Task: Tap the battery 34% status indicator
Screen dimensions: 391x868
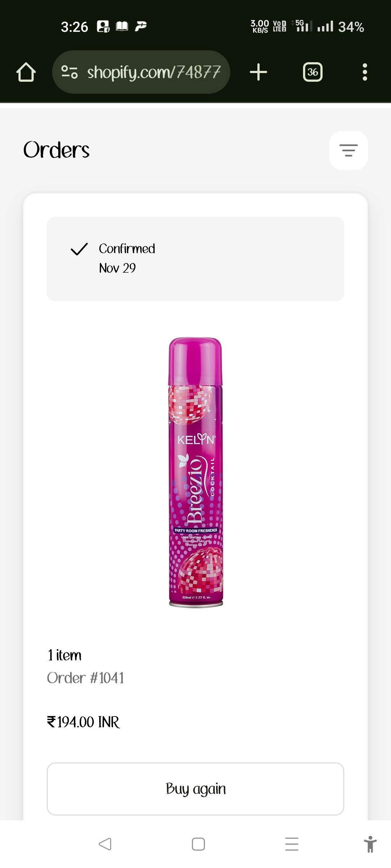Action: pyautogui.click(x=351, y=27)
